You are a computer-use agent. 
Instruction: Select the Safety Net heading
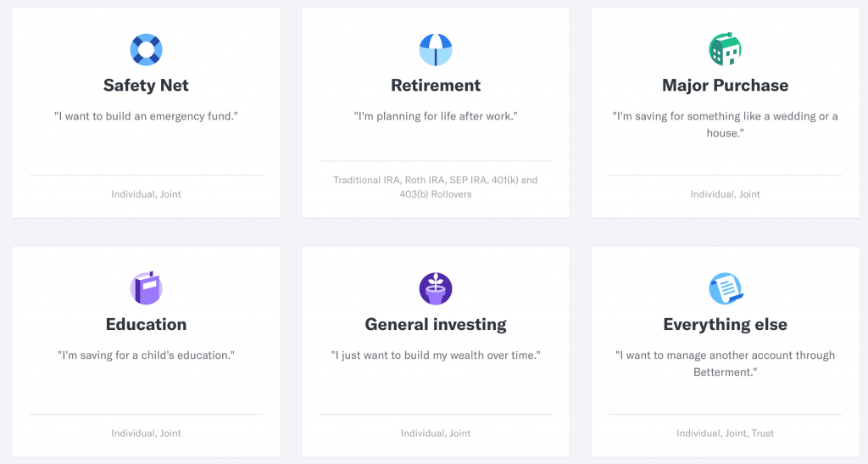[x=146, y=86]
